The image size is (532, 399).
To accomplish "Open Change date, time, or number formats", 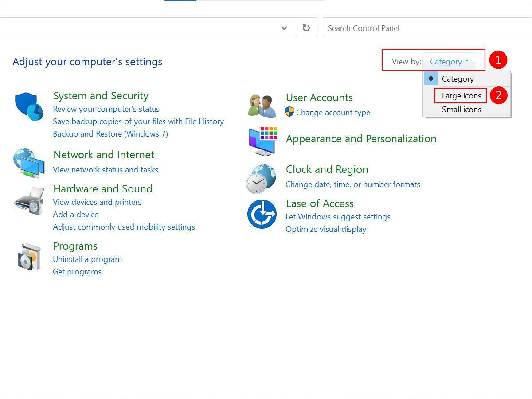I will [x=352, y=184].
